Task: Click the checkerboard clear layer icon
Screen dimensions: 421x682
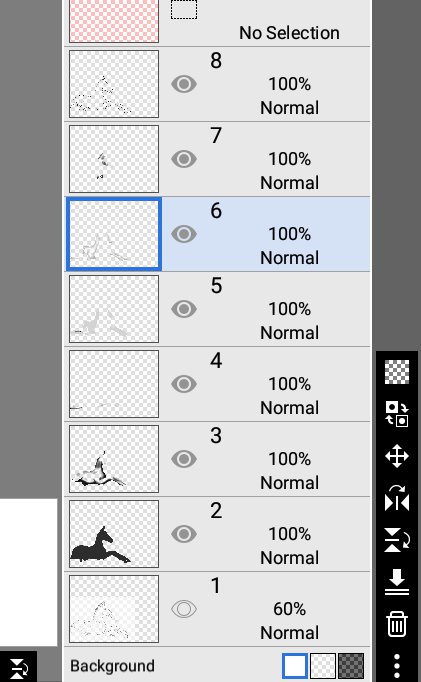Action: tap(397, 372)
